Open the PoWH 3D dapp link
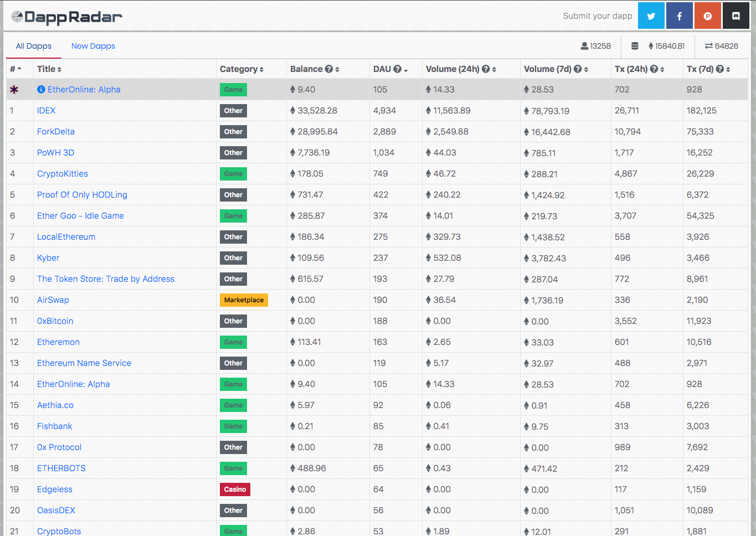 (x=55, y=152)
